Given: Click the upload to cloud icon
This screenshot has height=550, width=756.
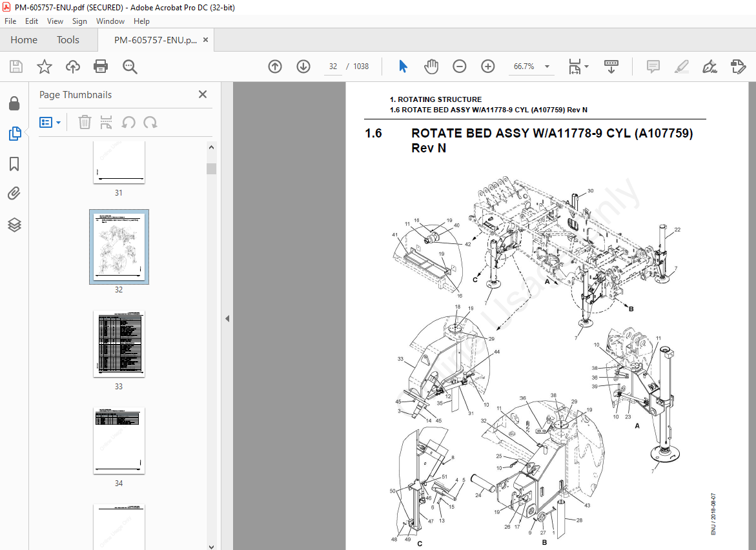Looking at the screenshot, I should tap(73, 66).
